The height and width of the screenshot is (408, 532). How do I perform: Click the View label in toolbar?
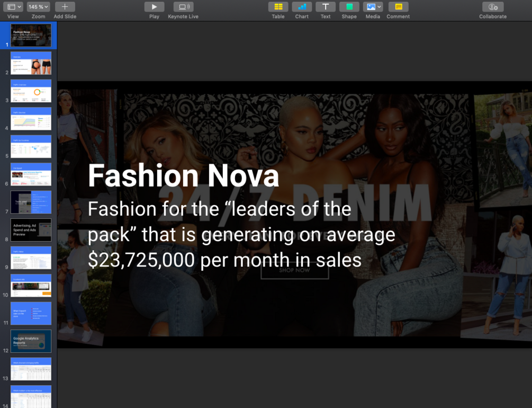tap(13, 16)
